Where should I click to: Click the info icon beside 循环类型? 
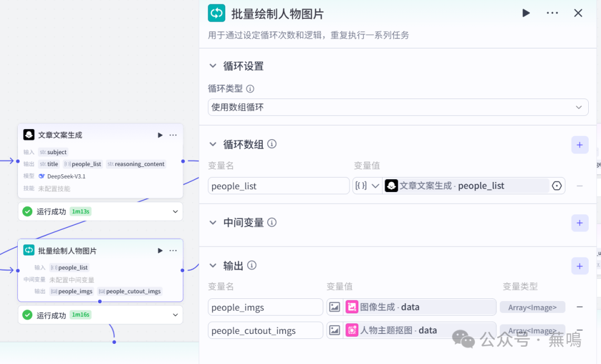[250, 89]
